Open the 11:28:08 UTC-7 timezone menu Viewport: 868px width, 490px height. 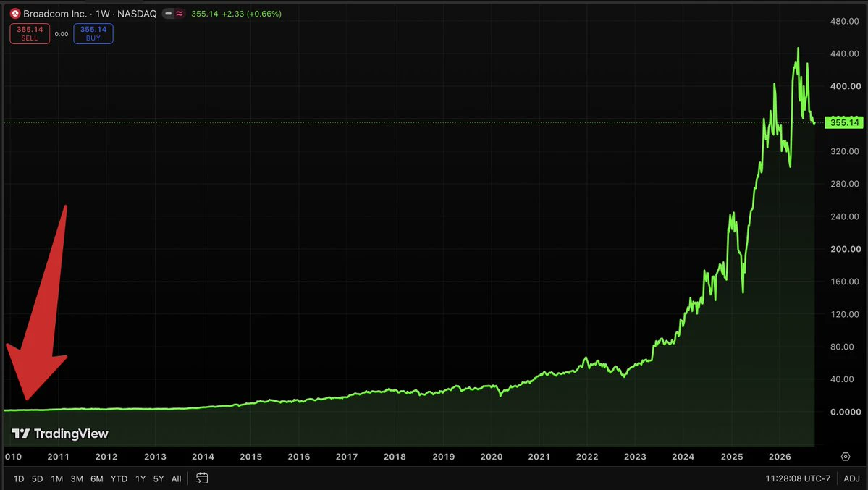[x=798, y=478]
